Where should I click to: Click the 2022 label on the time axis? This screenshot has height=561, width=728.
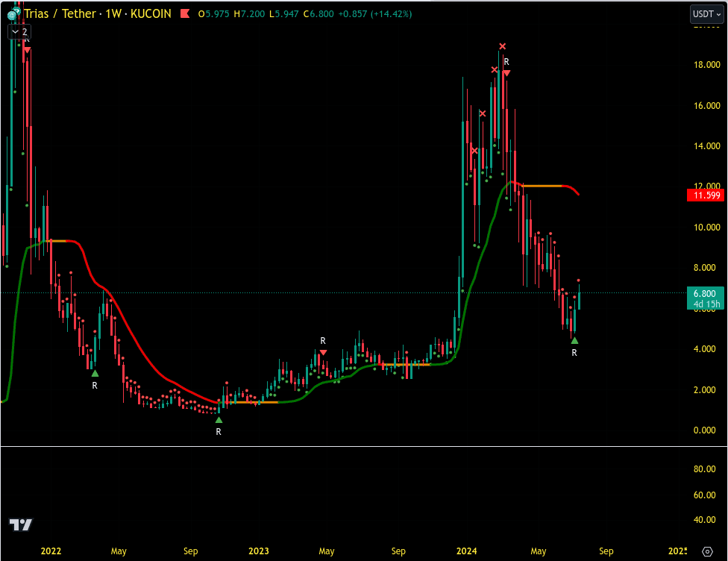pyautogui.click(x=51, y=551)
